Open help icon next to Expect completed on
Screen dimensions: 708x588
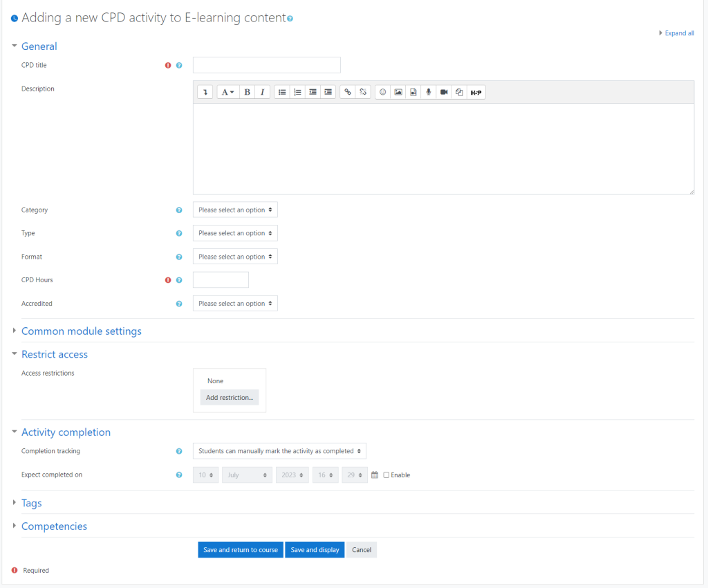coord(179,475)
